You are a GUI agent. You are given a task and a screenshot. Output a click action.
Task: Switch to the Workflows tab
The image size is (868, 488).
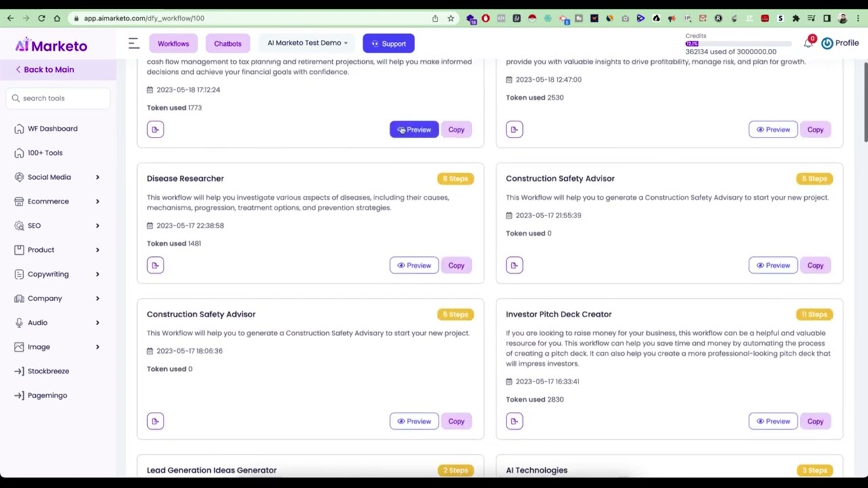173,43
